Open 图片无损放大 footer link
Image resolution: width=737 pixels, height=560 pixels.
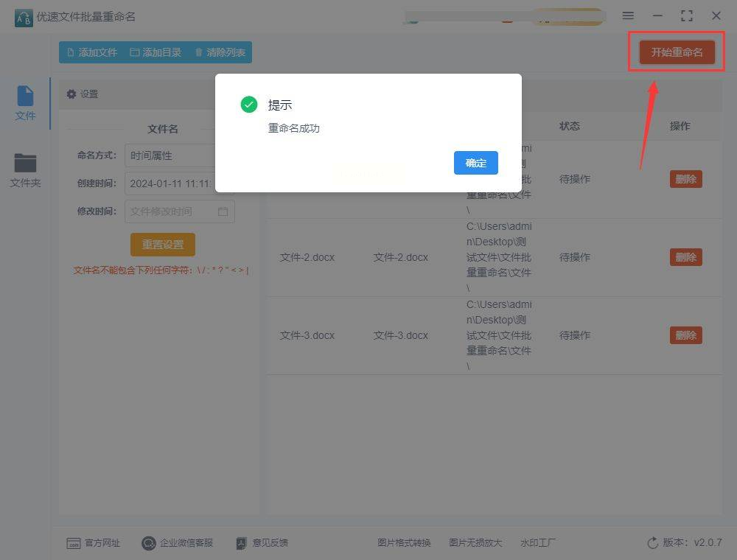(475, 543)
